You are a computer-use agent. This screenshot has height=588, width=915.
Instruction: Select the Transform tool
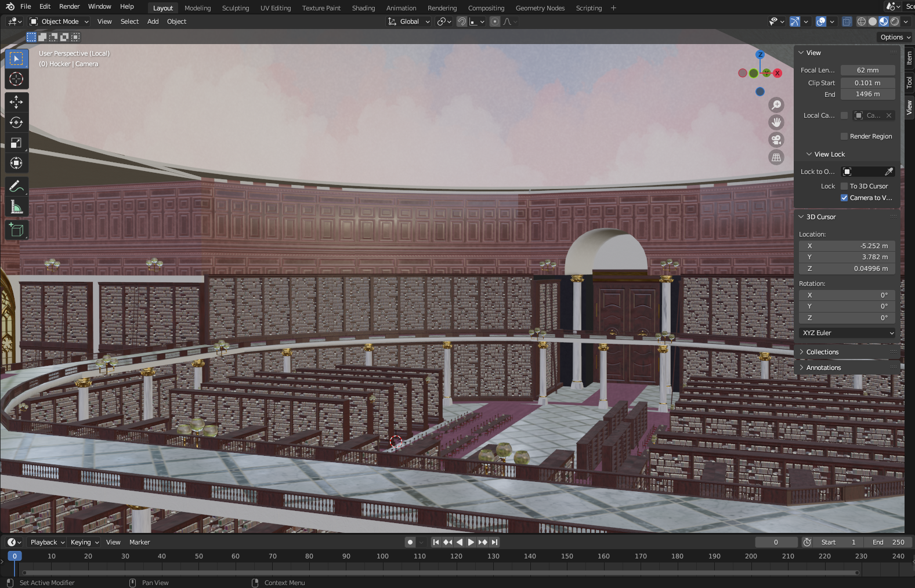(x=16, y=163)
